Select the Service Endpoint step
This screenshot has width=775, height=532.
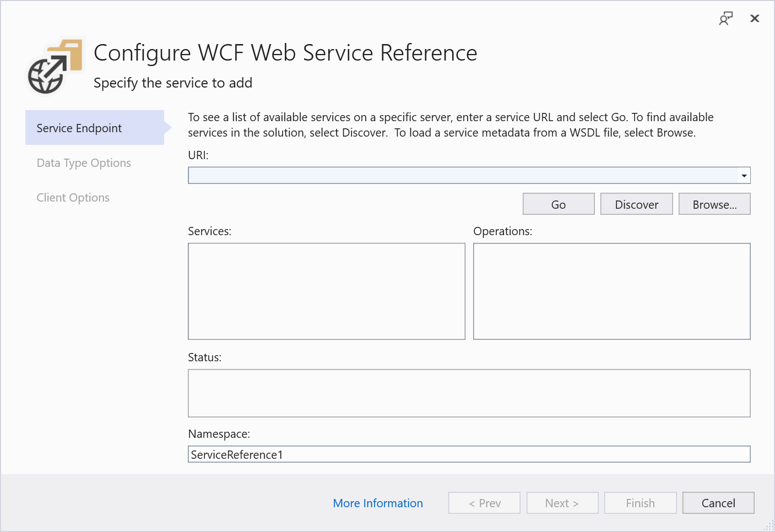79,128
